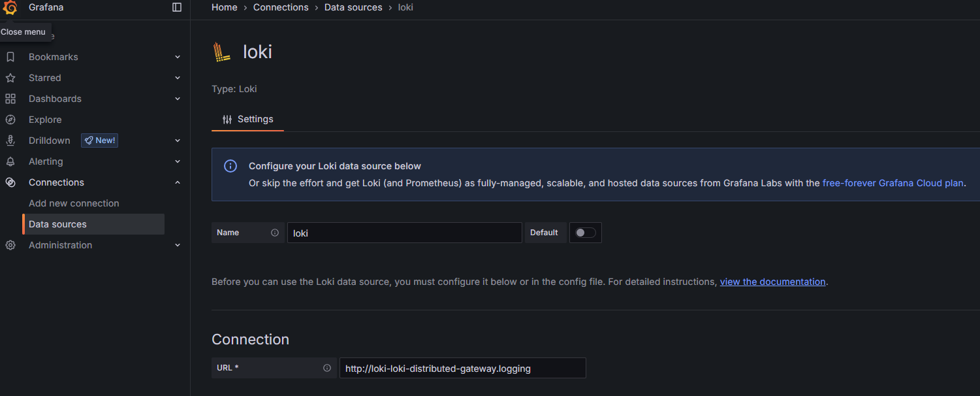Click the Starred star icon
The image size is (980, 396).
(x=10, y=78)
